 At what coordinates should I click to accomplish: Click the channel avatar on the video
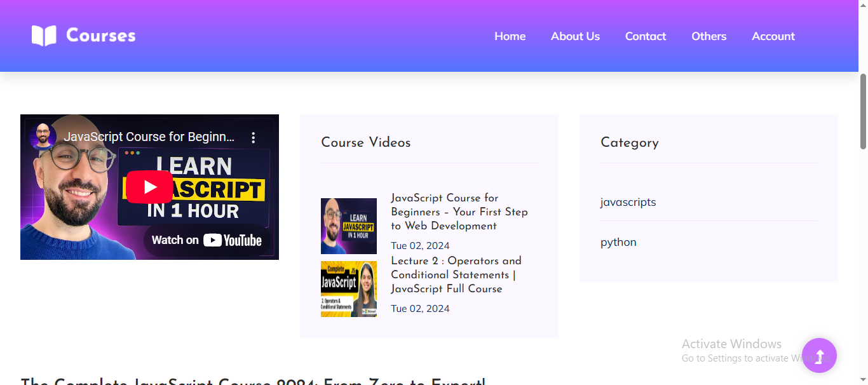pos(43,137)
